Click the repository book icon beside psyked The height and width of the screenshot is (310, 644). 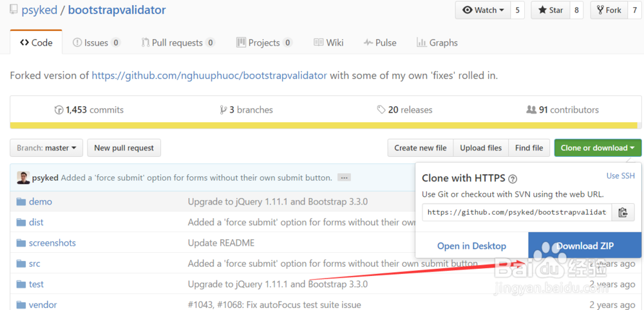click(x=14, y=10)
